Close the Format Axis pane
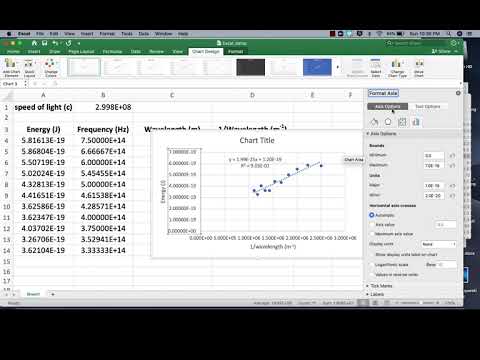The width and height of the screenshot is (480, 360). pyautogui.click(x=458, y=93)
